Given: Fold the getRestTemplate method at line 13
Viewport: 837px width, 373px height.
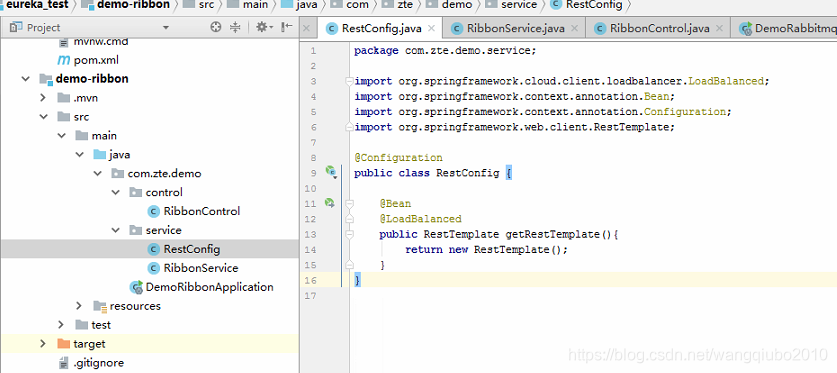Looking at the screenshot, I should [349, 234].
